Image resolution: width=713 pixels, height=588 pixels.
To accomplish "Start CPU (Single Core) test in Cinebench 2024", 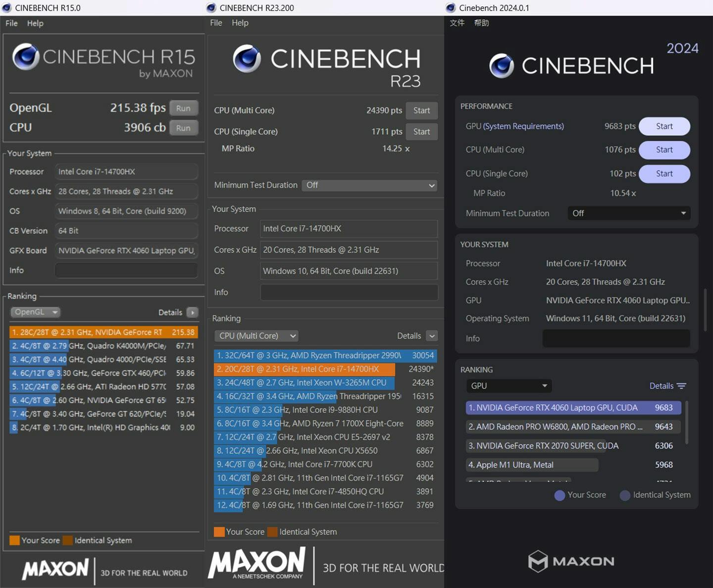I will tap(664, 174).
